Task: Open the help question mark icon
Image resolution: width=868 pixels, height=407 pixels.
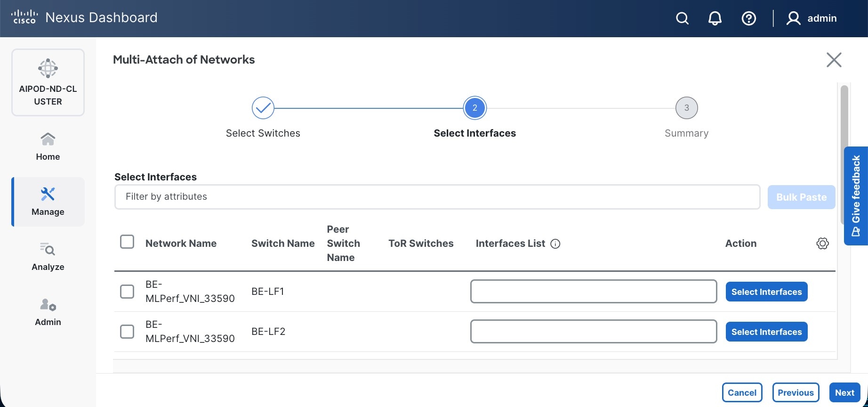Action: coord(748,18)
